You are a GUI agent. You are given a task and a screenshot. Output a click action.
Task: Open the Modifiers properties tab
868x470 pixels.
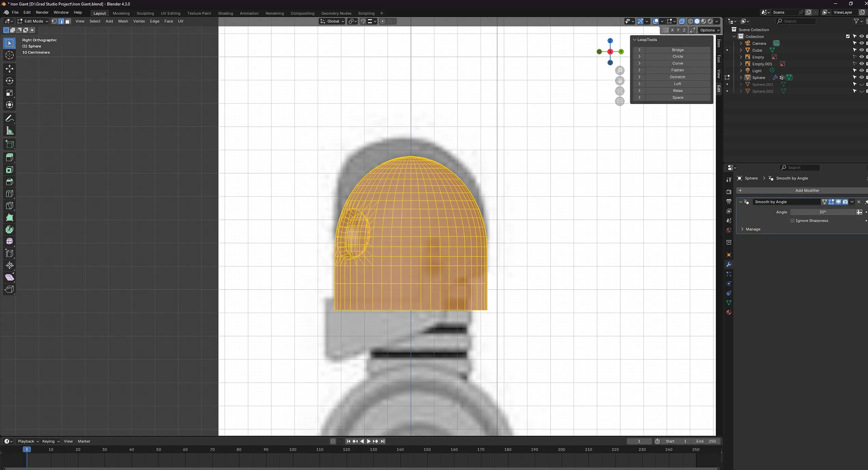pyautogui.click(x=729, y=265)
